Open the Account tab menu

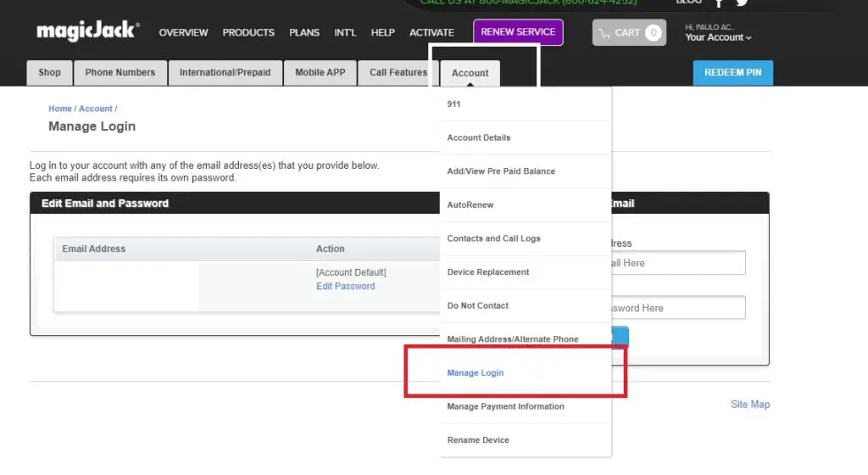tap(470, 73)
